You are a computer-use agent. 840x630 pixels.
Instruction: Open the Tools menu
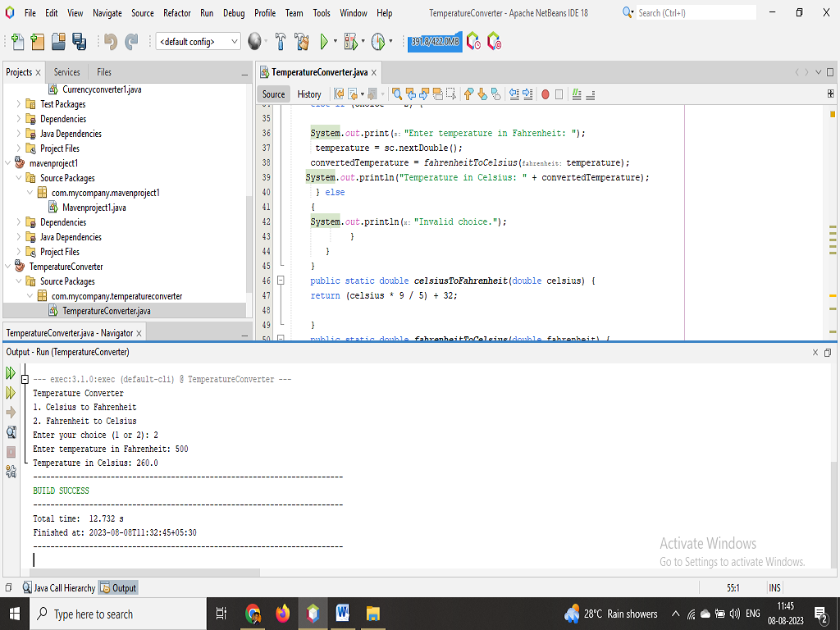pyautogui.click(x=322, y=13)
